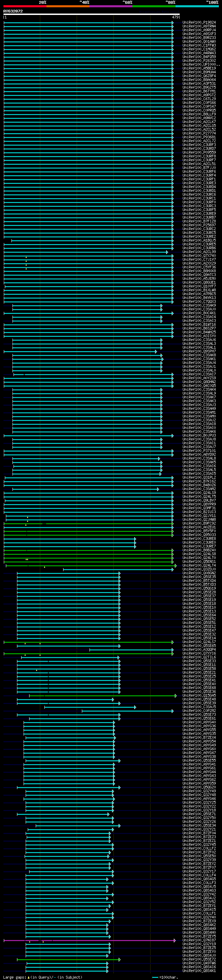Select hit label UniRef100_A0ZEU1
Viewport: 222px width, 980px height.
[199, 527]
